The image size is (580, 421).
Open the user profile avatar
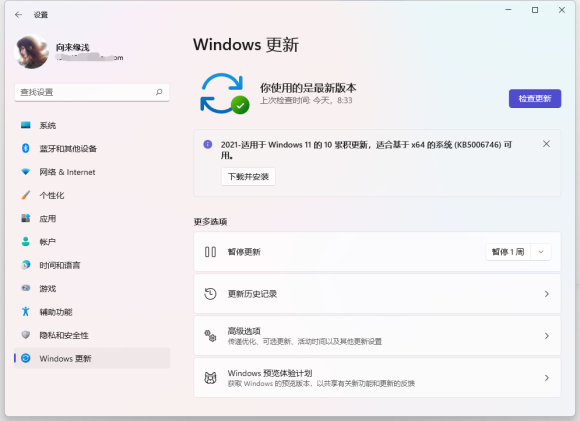coord(31,52)
